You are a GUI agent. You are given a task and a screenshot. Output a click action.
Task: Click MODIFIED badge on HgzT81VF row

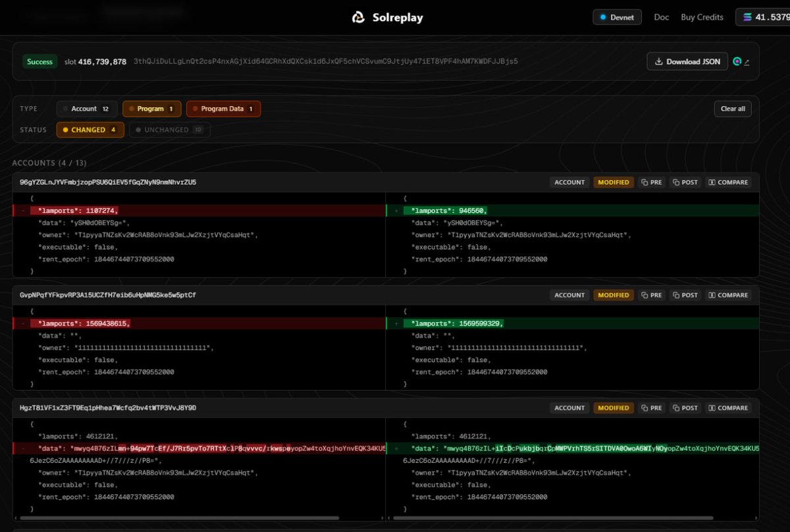614,408
